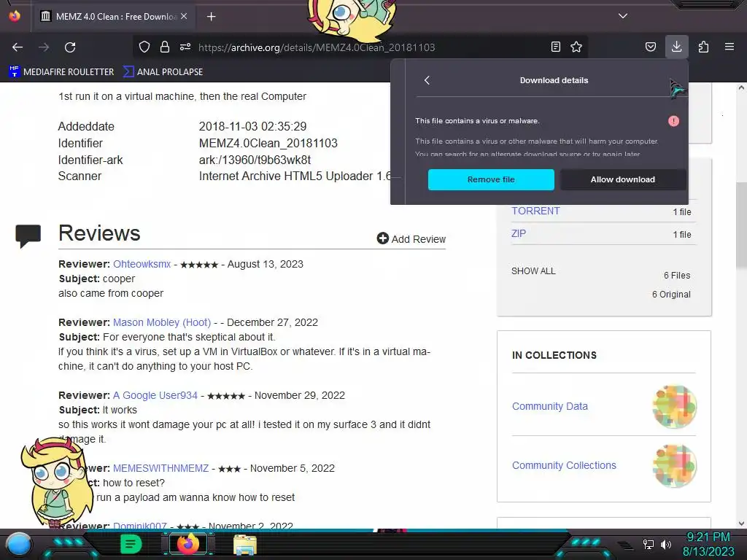This screenshot has height=560, width=747.
Task: Click the taskbar clock 9:21 PM
Action: point(708,537)
